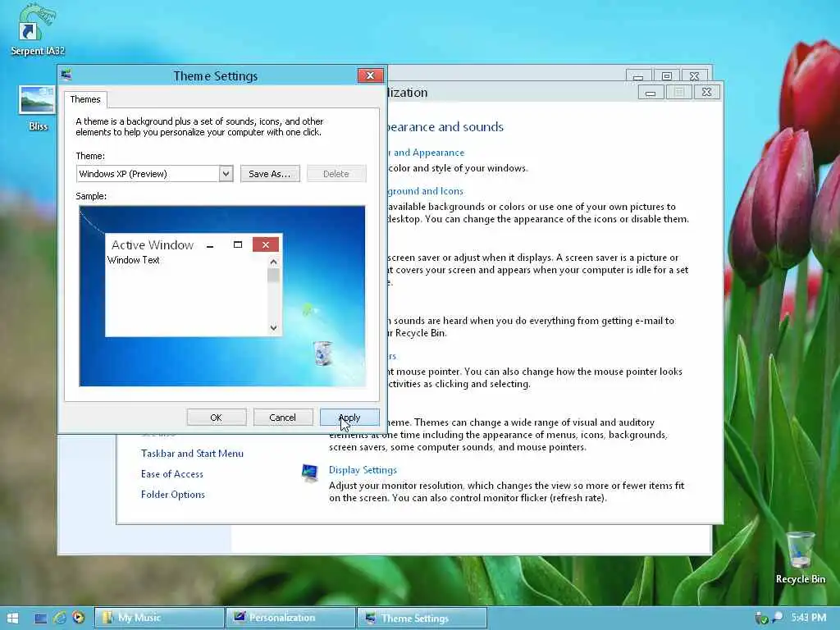
Task: Open the Serpent IA32 desktop shortcut
Action: (36, 28)
